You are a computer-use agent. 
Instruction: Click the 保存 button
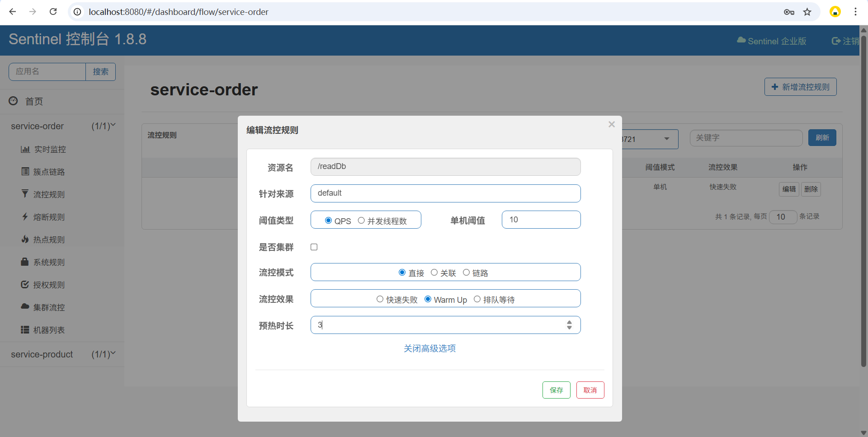pos(557,390)
